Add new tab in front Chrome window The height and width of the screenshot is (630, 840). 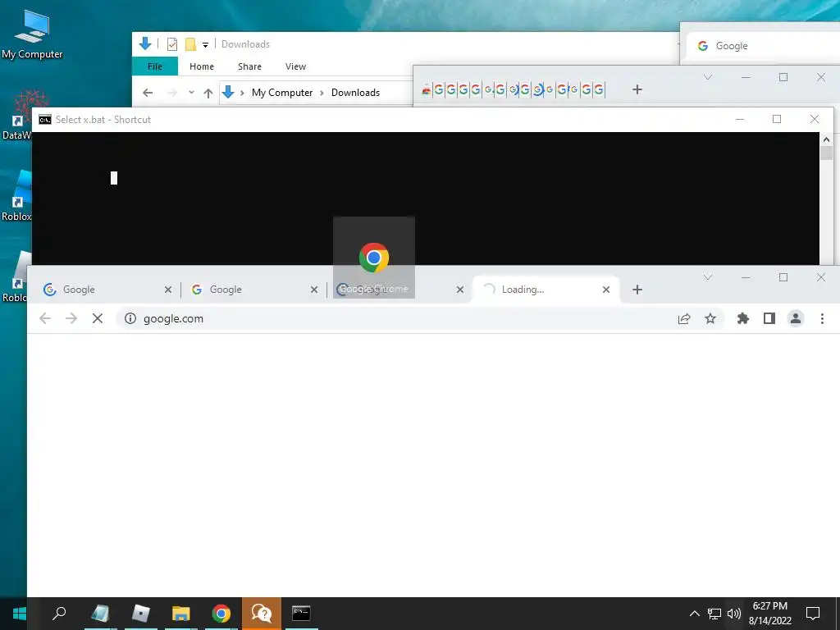(x=637, y=290)
